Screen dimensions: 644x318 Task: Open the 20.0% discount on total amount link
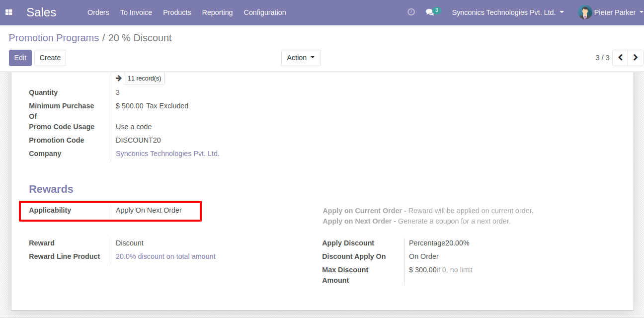click(165, 256)
